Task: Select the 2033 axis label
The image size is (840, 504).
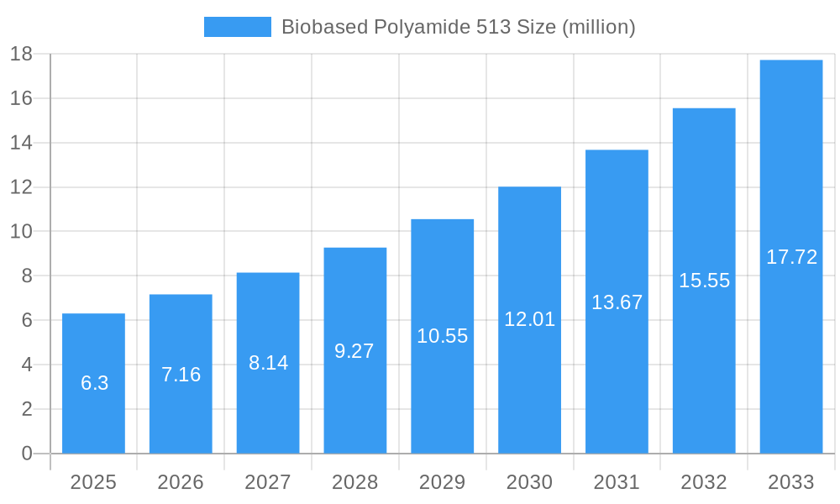Action: pos(790,483)
